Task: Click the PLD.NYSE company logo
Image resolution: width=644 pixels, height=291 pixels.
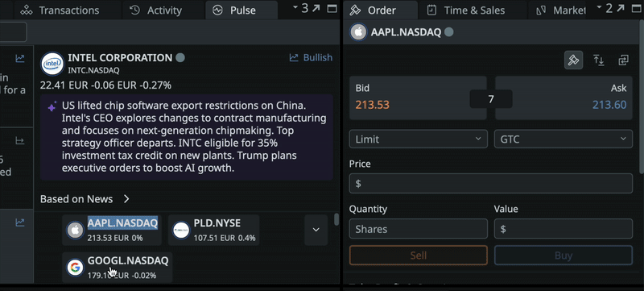Action: (x=180, y=231)
